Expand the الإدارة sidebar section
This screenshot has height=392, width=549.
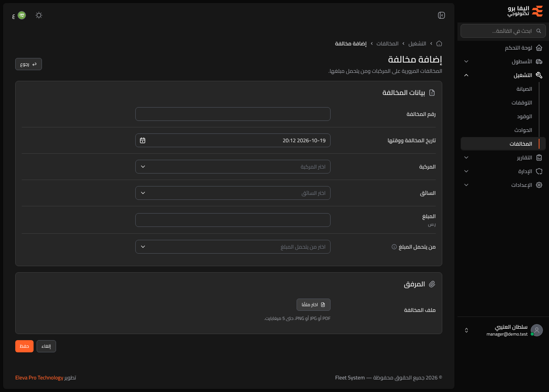click(503, 171)
